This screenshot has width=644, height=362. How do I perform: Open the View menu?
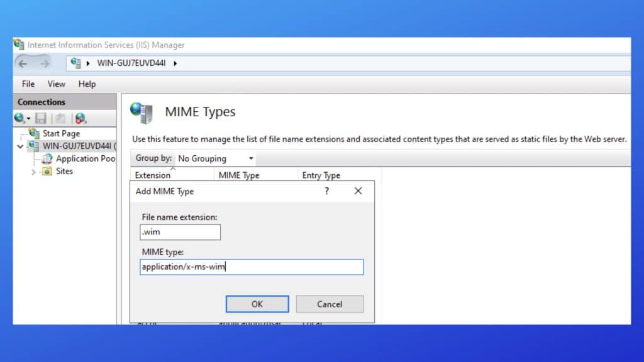pos(56,84)
